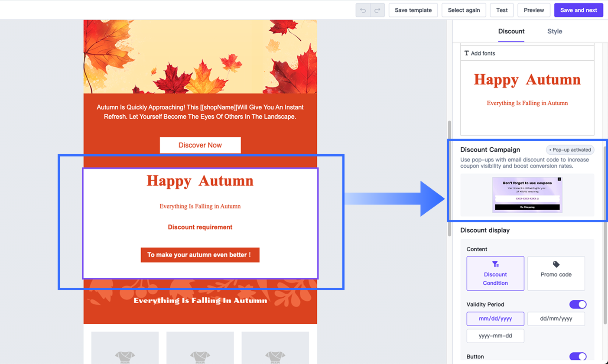
Task: Click the third product placeholder image
Action: 275,348
